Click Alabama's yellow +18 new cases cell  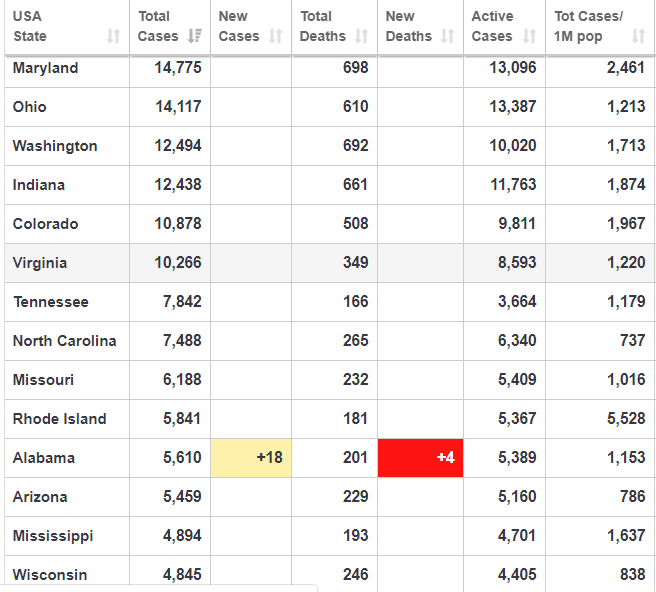(x=251, y=458)
